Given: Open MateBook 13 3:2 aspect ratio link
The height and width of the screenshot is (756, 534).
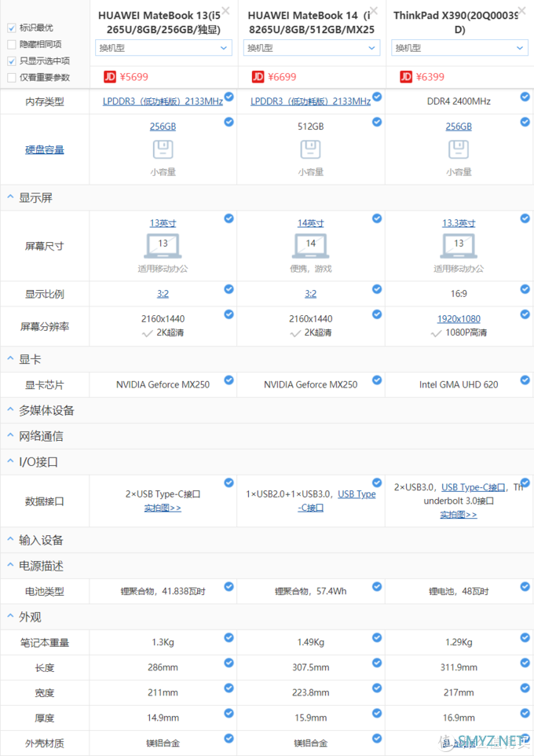Looking at the screenshot, I should point(163,294).
